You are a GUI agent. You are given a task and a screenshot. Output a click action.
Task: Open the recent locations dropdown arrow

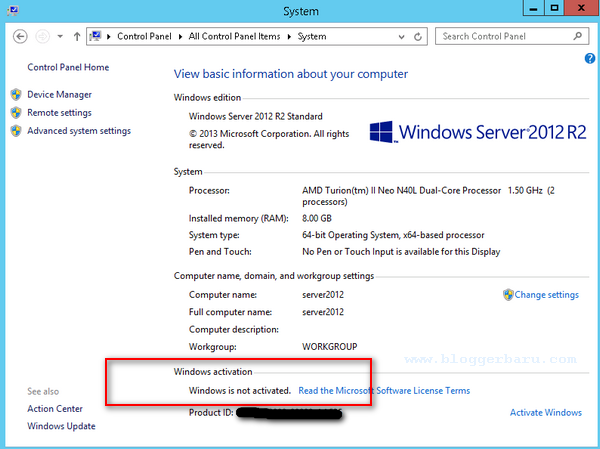pos(60,37)
